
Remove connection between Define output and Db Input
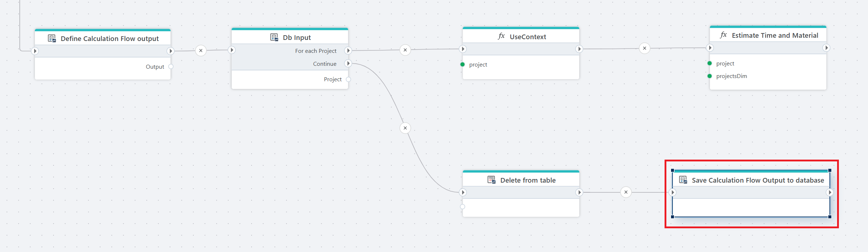(x=201, y=50)
